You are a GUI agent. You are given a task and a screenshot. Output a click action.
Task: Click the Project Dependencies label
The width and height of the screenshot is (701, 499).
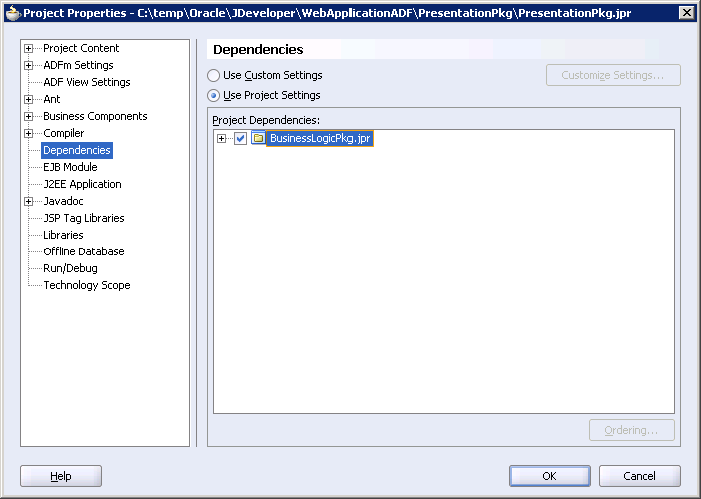click(x=266, y=120)
